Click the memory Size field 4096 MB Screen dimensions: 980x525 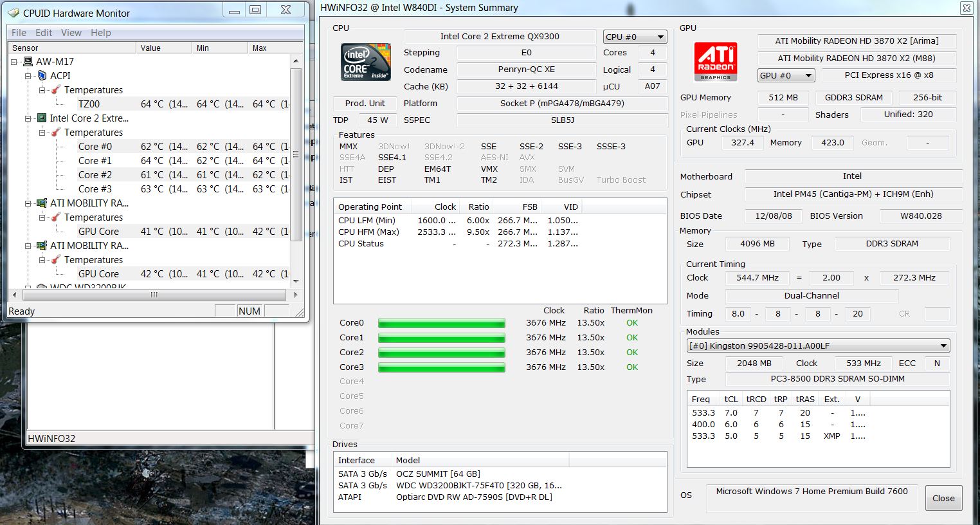[x=758, y=244]
